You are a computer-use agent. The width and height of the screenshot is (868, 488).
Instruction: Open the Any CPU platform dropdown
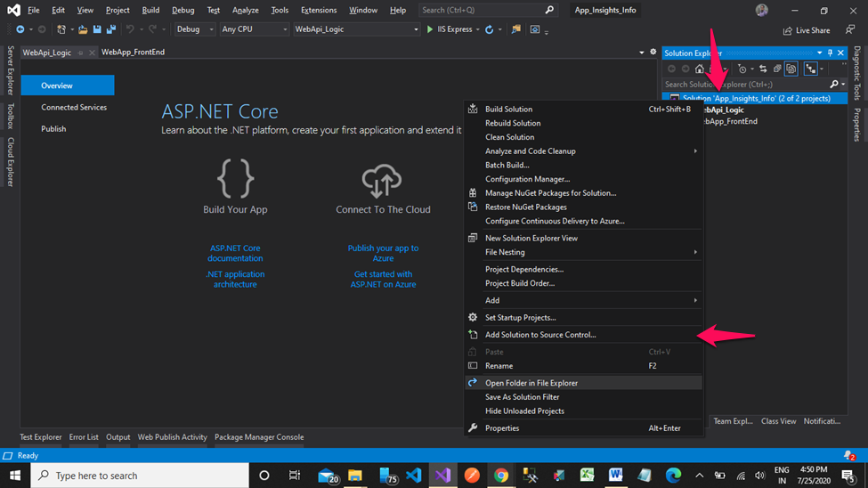pyautogui.click(x=255, y=29)
